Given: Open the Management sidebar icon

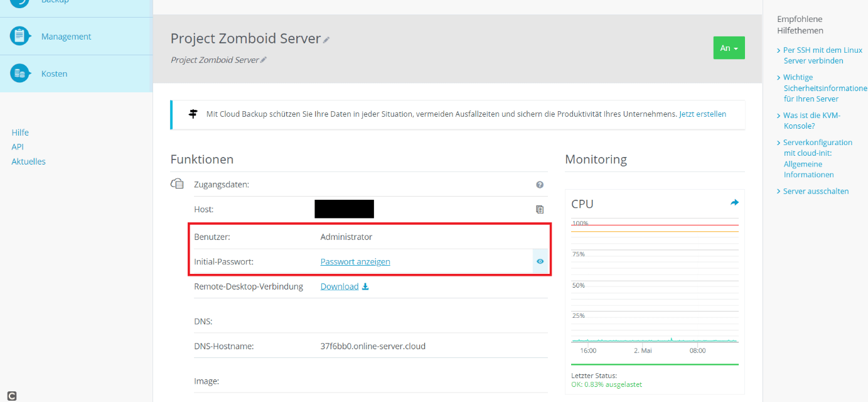Looking at the screenshot, I should [20, 36].
